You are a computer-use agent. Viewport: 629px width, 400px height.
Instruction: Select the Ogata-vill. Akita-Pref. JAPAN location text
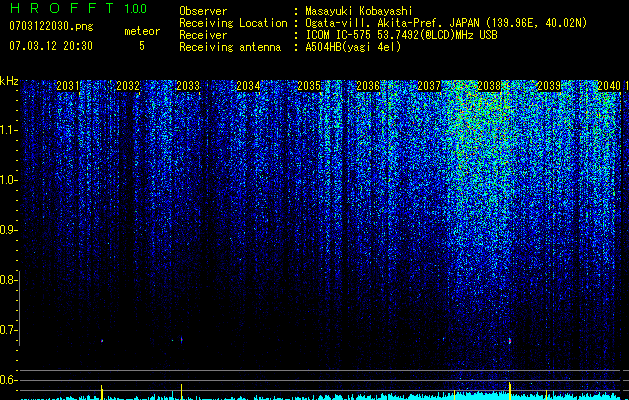pyautogui.click(x=446, y=23)
